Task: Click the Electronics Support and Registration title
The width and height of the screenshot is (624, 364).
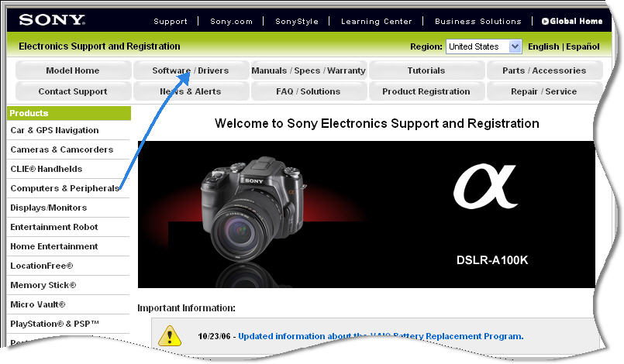Action: [x=99, y=46]
